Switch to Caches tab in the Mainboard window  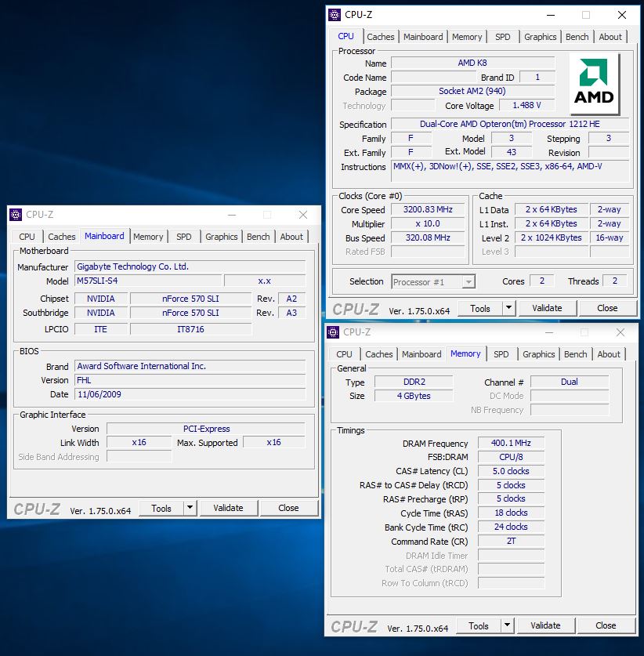61,237
